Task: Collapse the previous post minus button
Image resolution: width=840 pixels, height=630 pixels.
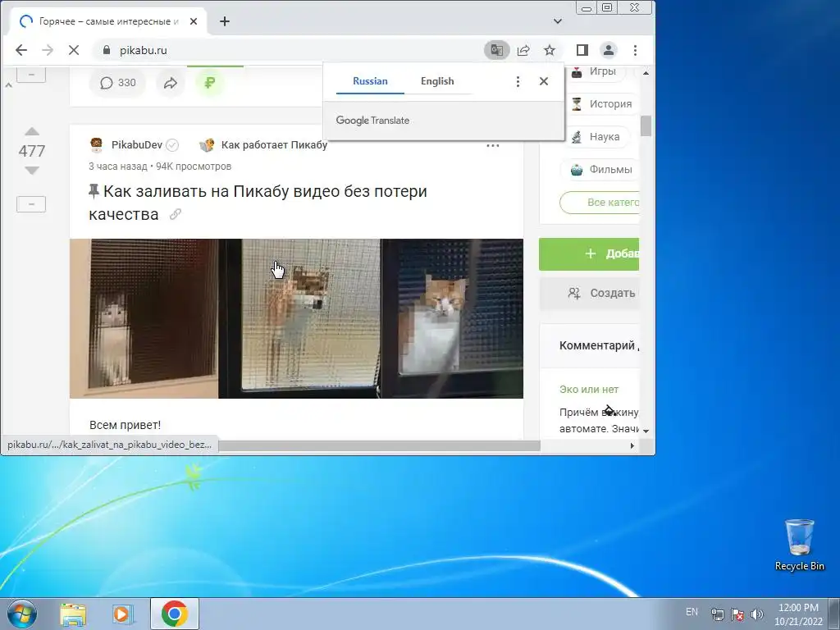Action: pos(31,75)
